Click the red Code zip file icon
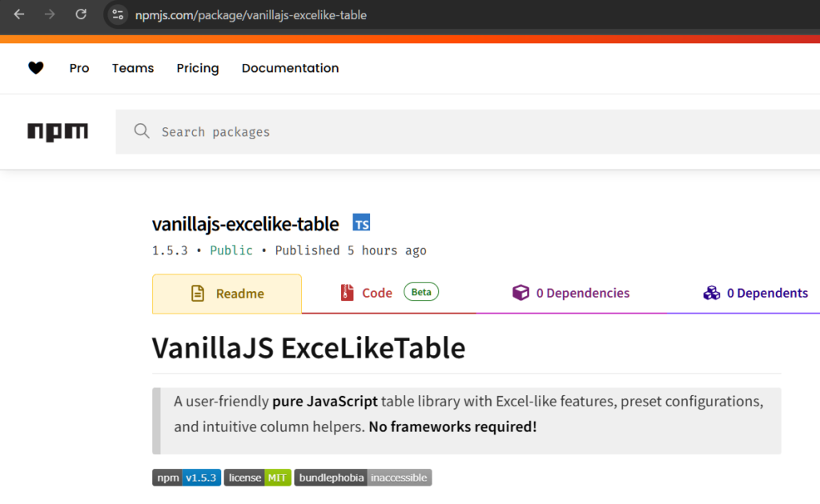 (347, 293)
